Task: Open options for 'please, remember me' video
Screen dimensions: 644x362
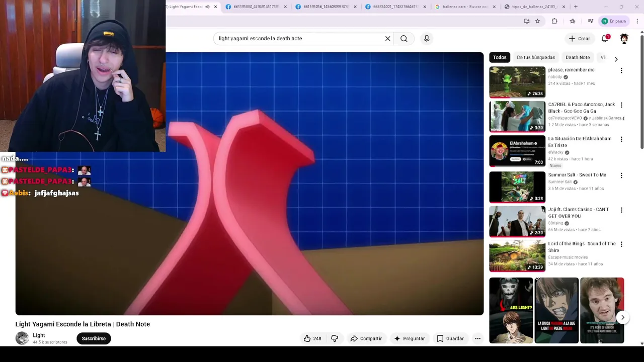Action: [621, 70]
